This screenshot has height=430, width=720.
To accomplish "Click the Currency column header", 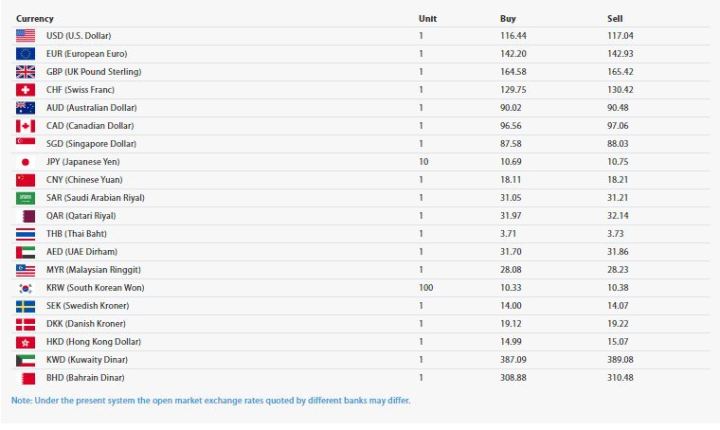I will coord(35,18).
